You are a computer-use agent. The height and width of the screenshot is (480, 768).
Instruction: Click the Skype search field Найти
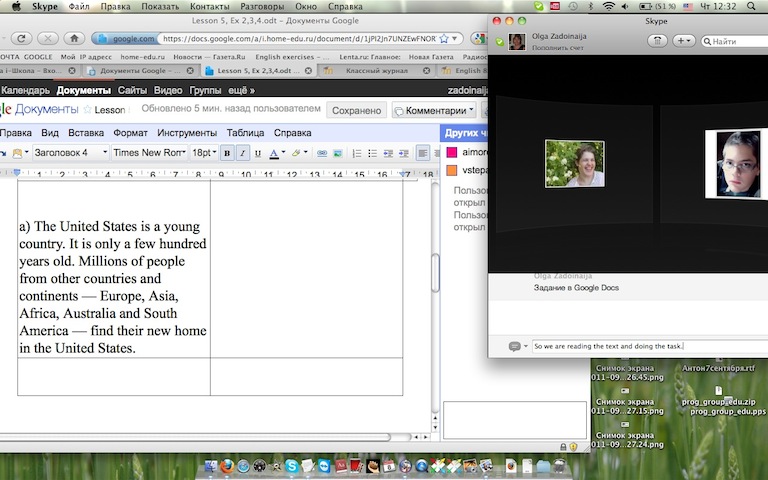(x=734, y=41)
